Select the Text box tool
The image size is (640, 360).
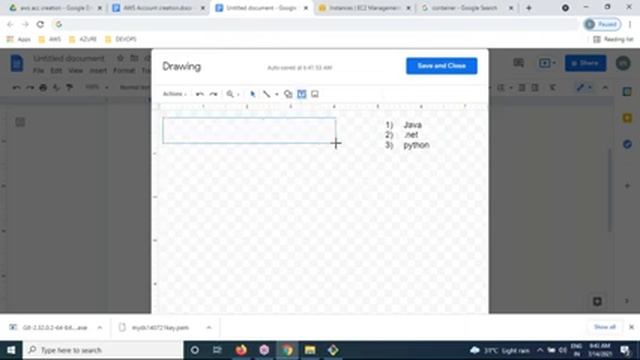click(x=302, y=94)
